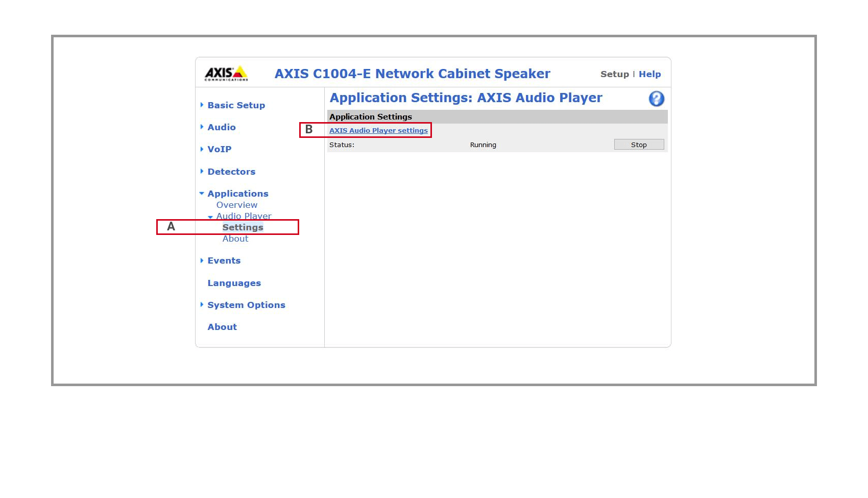Select the Applications menu heading
This screenshot has height=498, width=868.
click(237, 194)
